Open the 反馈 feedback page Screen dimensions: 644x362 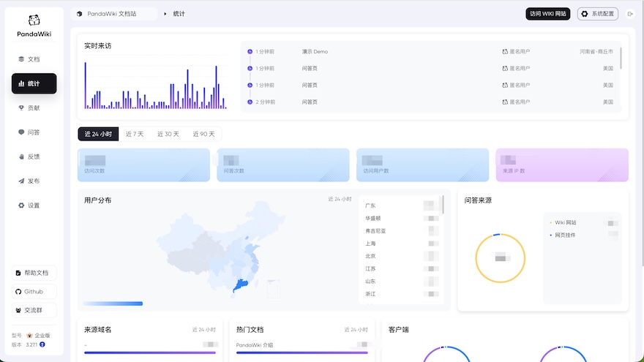coord(34,157)
